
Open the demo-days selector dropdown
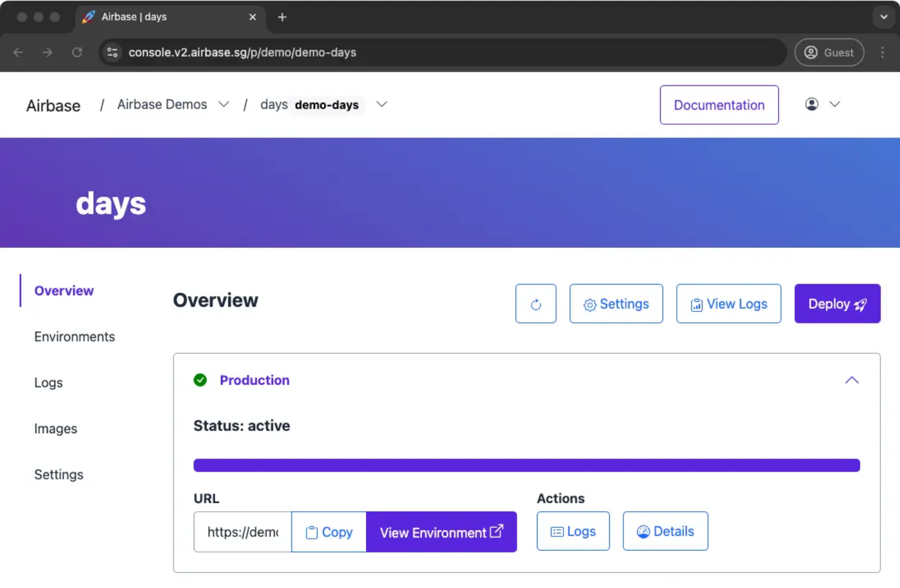point(382,104)
